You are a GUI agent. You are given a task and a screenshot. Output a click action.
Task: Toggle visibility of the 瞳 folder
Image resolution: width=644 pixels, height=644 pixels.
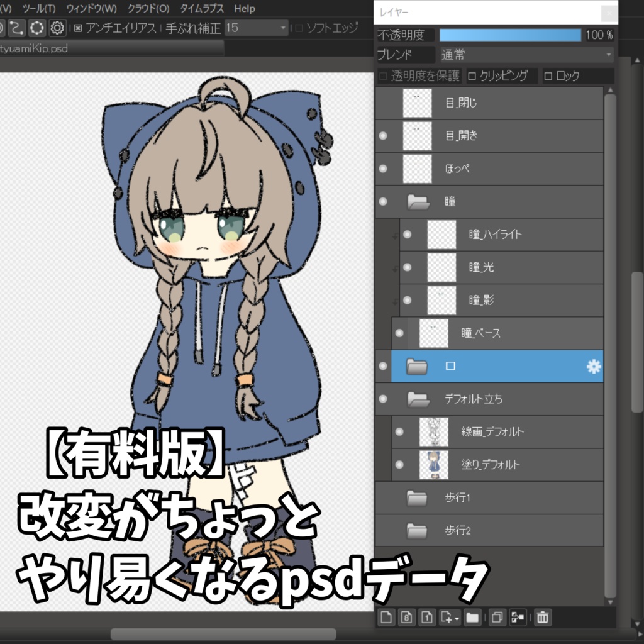click(x=383, y=202)
